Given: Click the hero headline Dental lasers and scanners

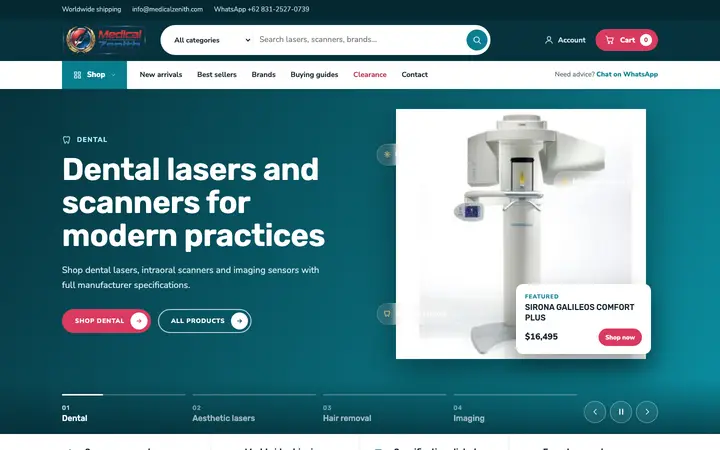Looking at the screenshot, I should (x=193, y=202).
